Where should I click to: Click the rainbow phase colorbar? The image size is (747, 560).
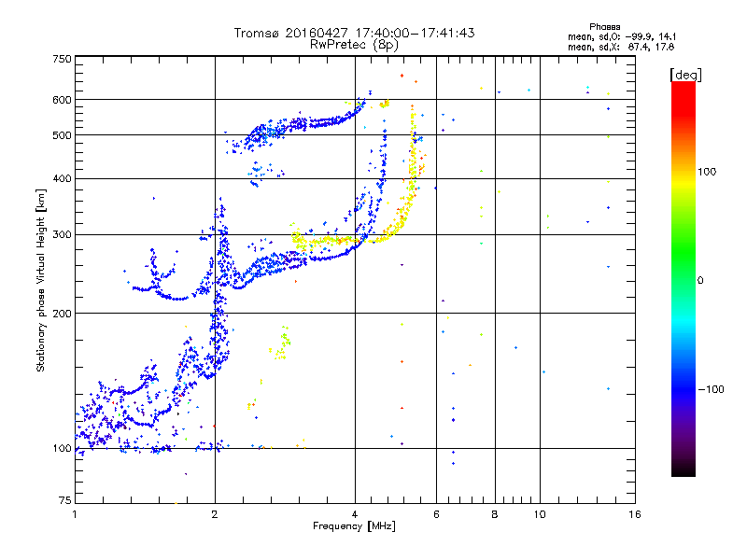tap(684, 278)
